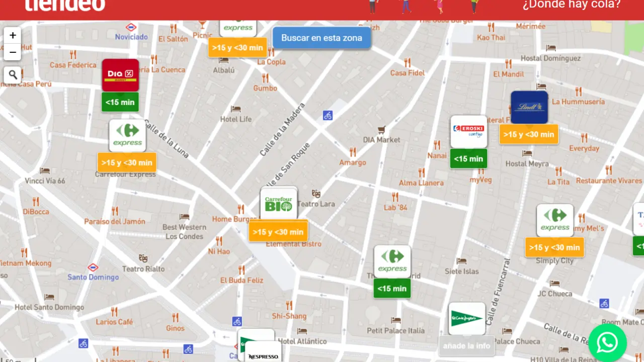This screenshot has height=362, width=644.
Task: Click the Buscar en esta zona button
Action: click(x=321, y=38)
